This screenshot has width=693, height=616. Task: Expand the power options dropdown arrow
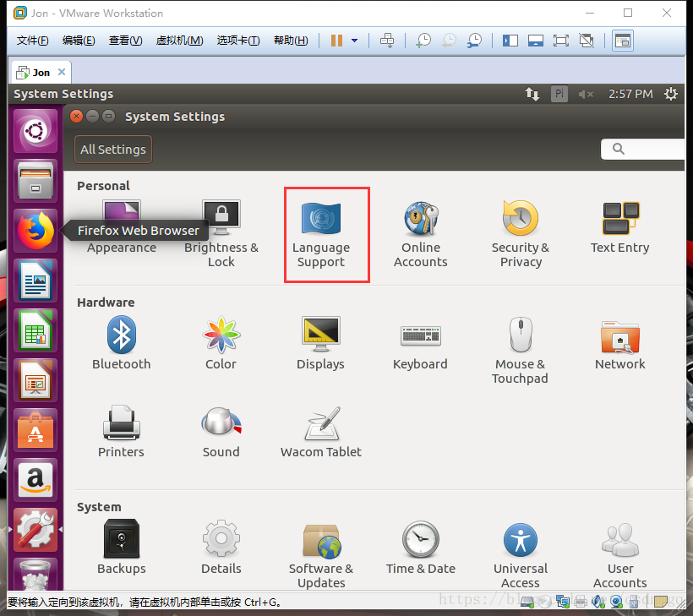click(x=354, y=41)
